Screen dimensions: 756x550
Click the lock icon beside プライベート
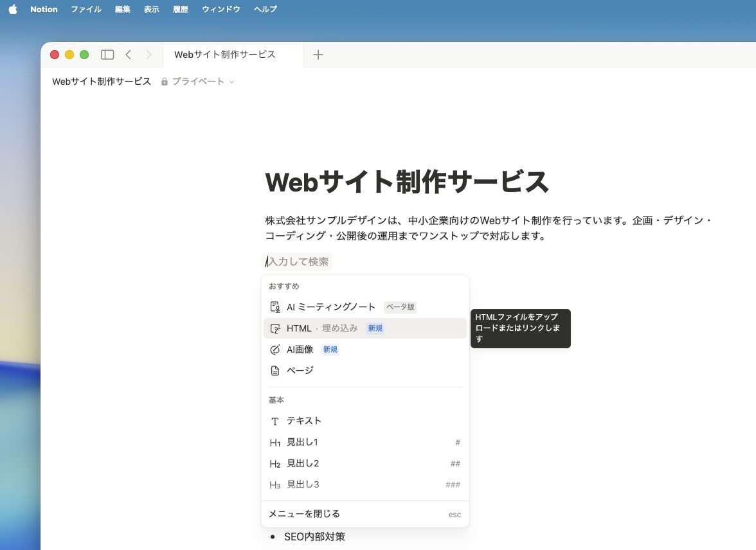pyautogui.click(x=165, y=82)
